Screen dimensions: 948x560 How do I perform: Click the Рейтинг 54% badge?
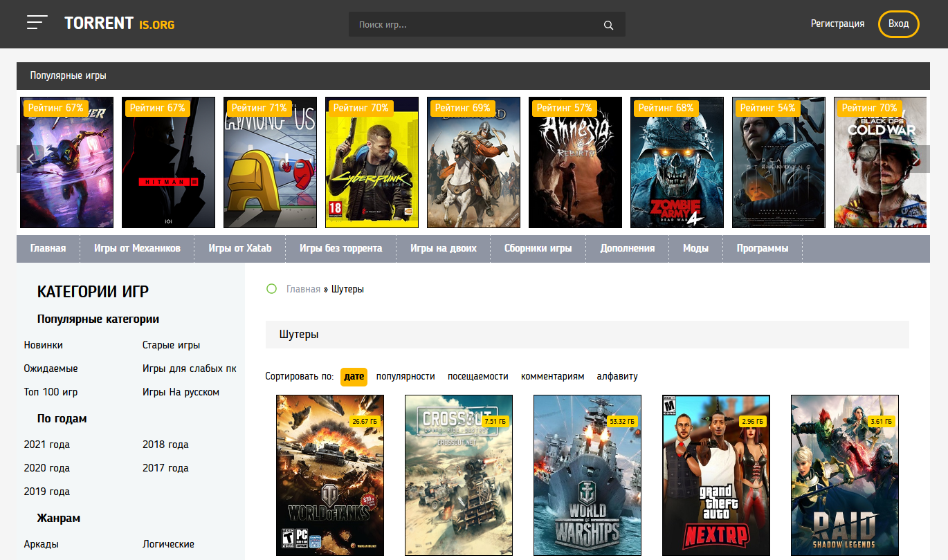point(767,108)
